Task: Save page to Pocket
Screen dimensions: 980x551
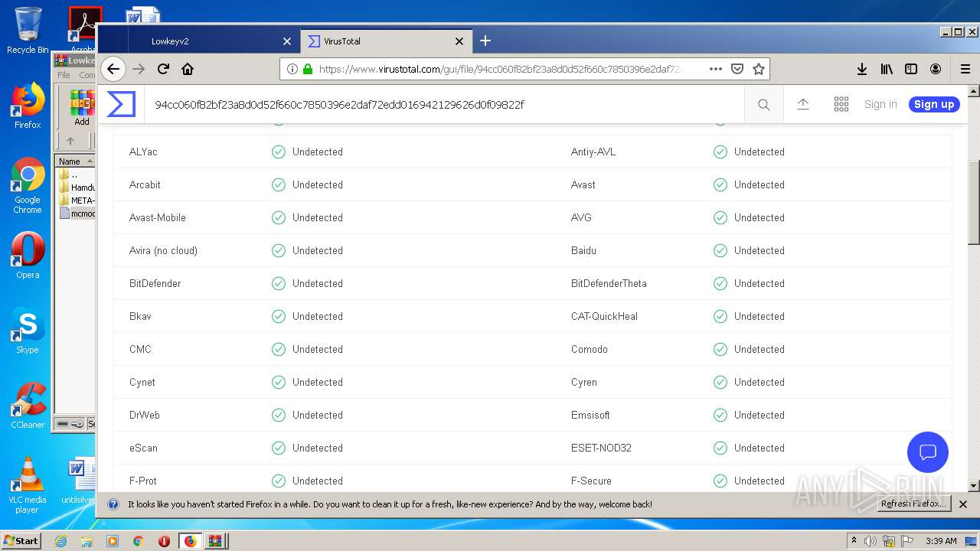Action: (x=737, y=69)
